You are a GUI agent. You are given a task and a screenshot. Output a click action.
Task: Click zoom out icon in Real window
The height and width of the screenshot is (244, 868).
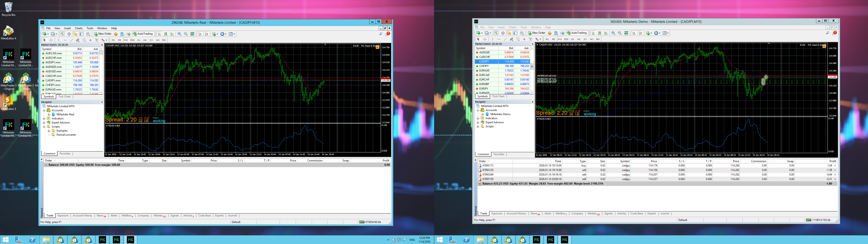click(186, 34)
